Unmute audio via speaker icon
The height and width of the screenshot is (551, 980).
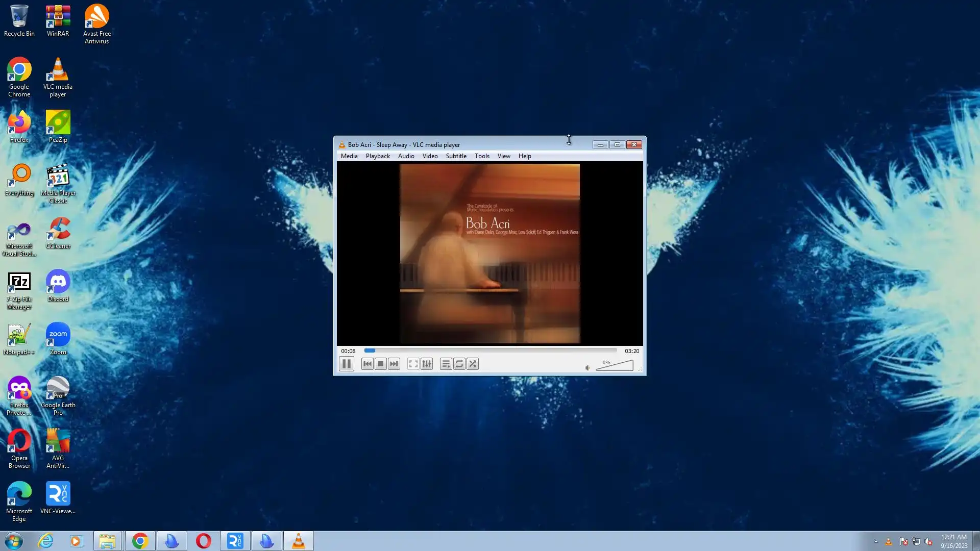coord(587,367)
